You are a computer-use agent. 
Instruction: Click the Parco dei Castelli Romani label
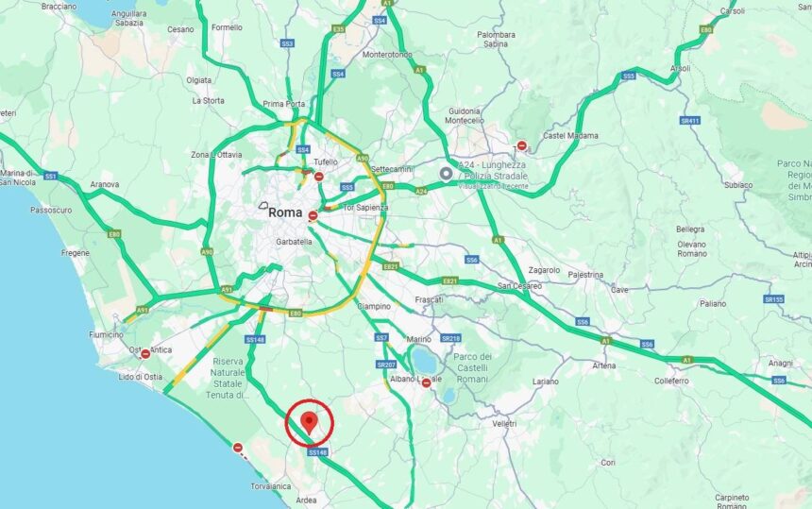click(472, 367)
